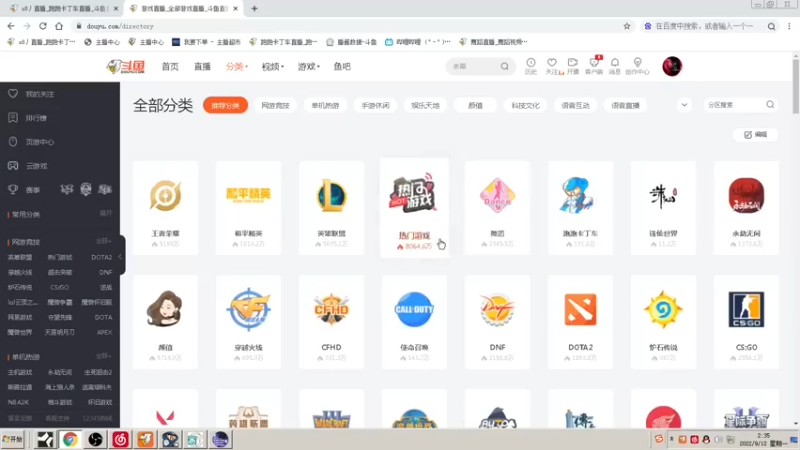This screenshot has width=800, height=450.
Task: Select the 科技文化 filter tab
Action: click(526, 105)
